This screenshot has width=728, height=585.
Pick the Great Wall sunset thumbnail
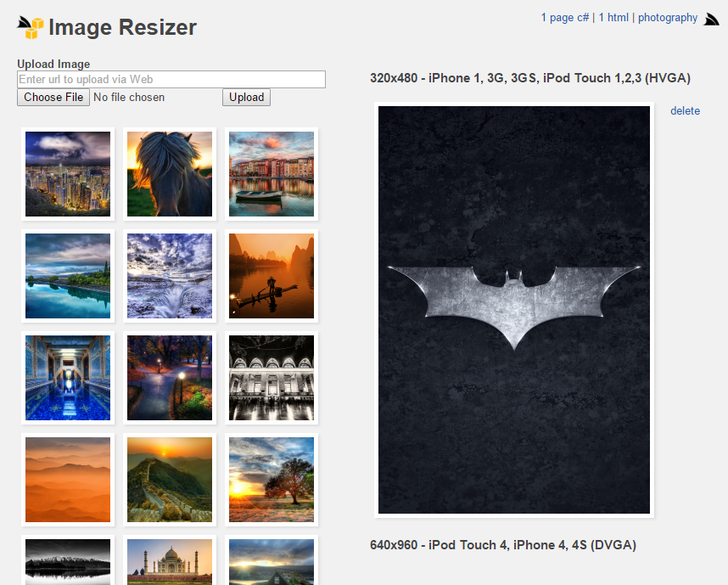tap(170, 480)
